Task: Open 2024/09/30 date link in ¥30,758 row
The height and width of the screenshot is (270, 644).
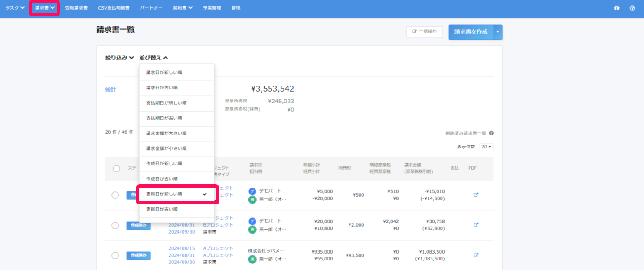Action: [182, 232]
